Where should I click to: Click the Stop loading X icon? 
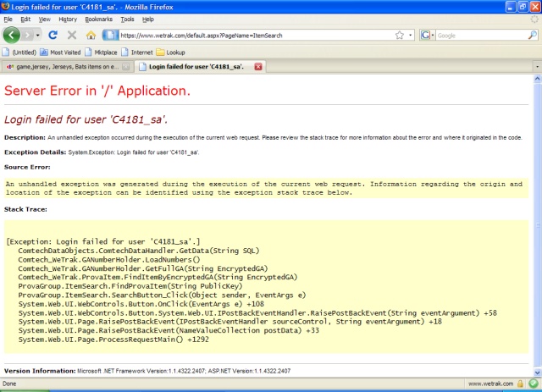(x=72, y=35)
